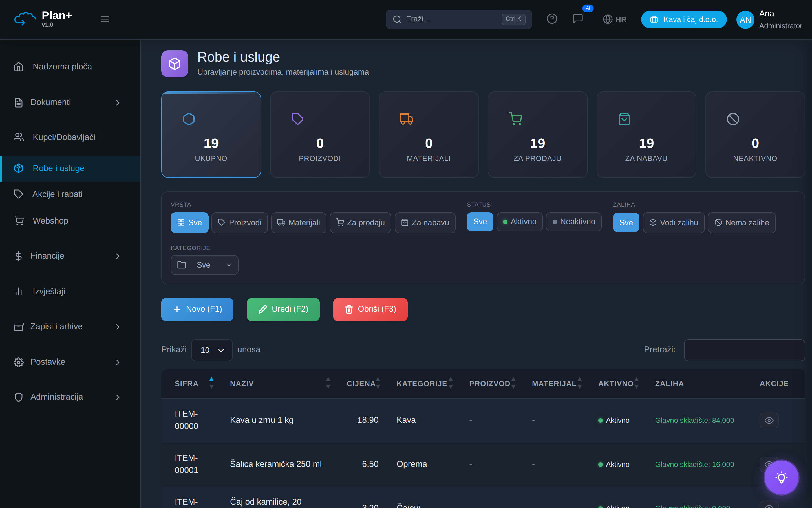The width and height of the screenshot is (812, 508).
Task: Open the Kategorije Sve dropdown
Action: [205, 265]
